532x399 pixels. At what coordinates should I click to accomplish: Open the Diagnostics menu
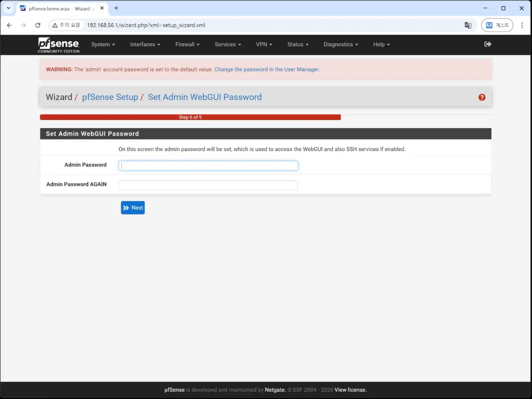click(x=341, y=45)
